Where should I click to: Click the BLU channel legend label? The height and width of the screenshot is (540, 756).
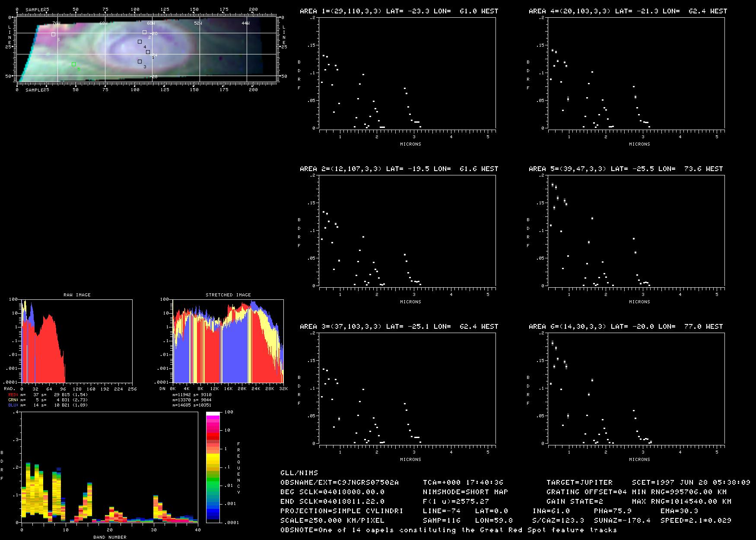point(13,405)
